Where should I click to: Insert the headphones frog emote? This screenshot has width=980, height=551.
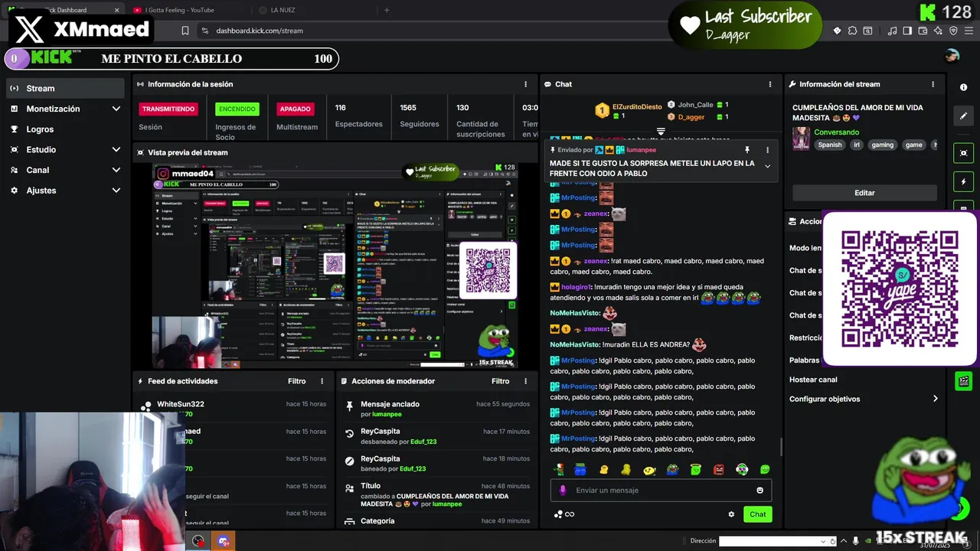(742, 469)
